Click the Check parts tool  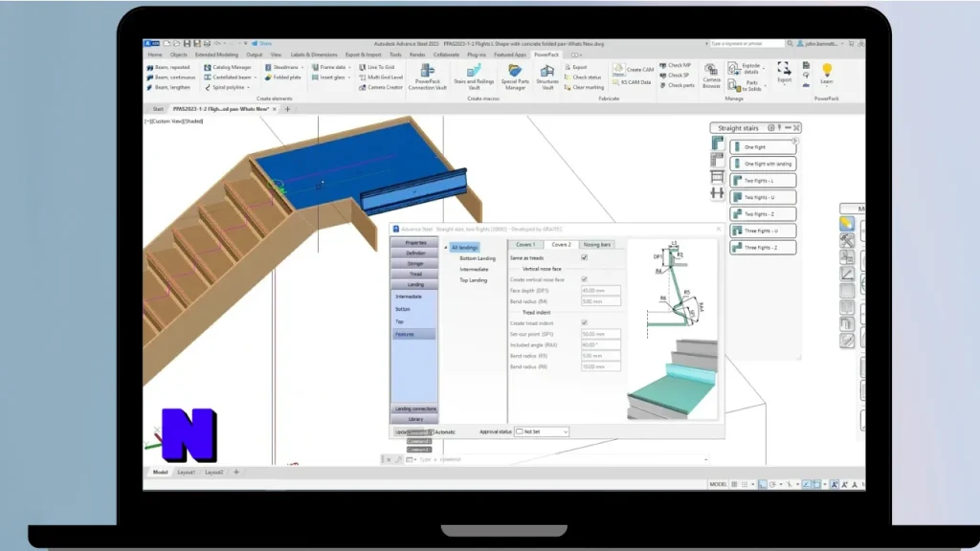[677, 85]
